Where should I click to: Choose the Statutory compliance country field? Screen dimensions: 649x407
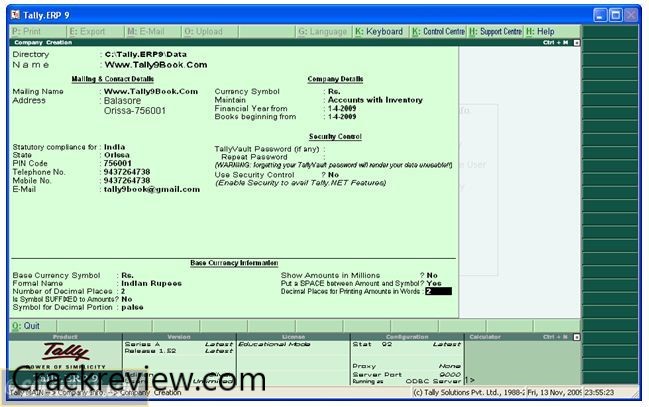click(115, 146)
